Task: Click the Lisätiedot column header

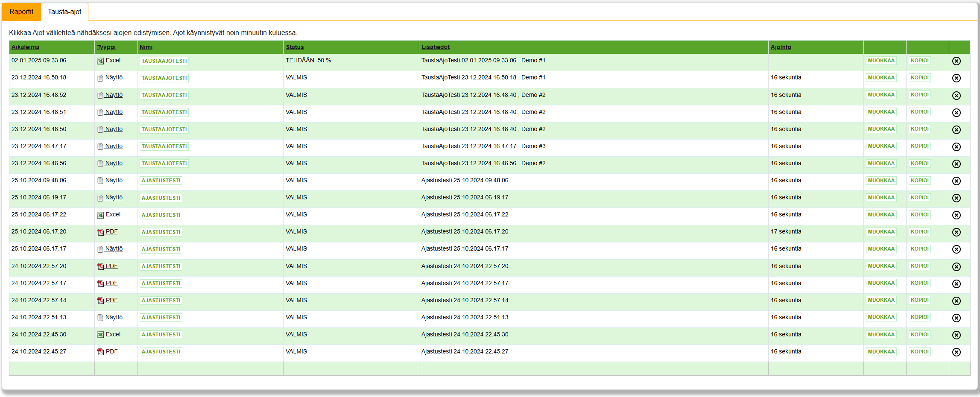Action: tap(436, 47)
